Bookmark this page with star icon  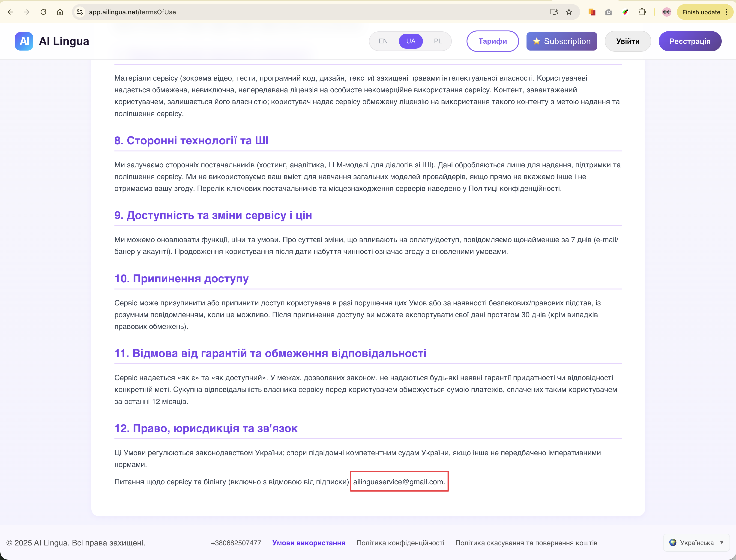(x=569, y=12)
